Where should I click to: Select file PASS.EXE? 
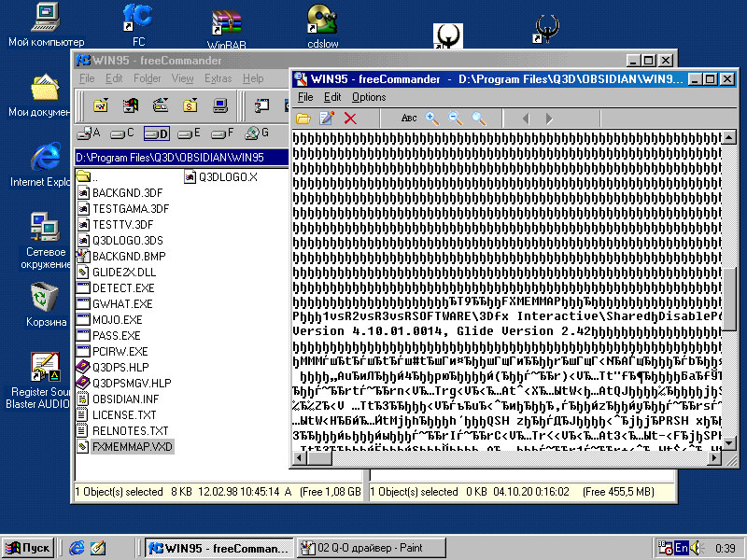[109, 336]
